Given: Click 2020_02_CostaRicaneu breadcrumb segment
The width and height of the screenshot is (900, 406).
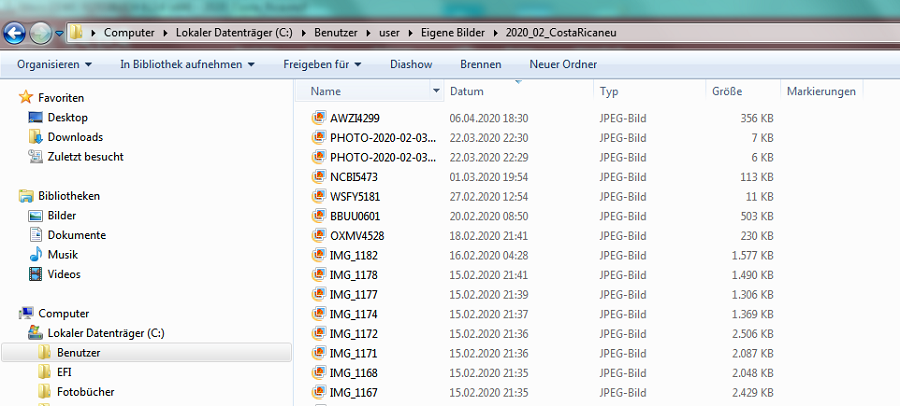Looking at the screenshot, I should [561, 33].
